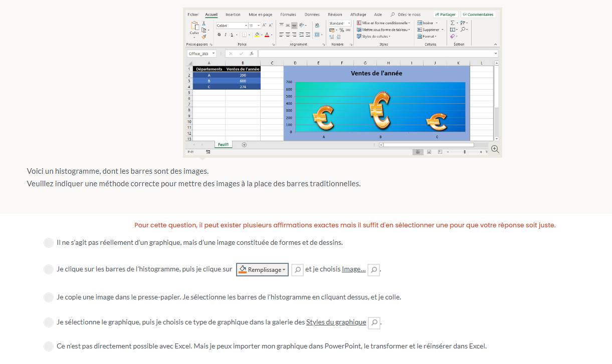Click the Coller paste icon in ribbon
612x364 pixels.
194,28
